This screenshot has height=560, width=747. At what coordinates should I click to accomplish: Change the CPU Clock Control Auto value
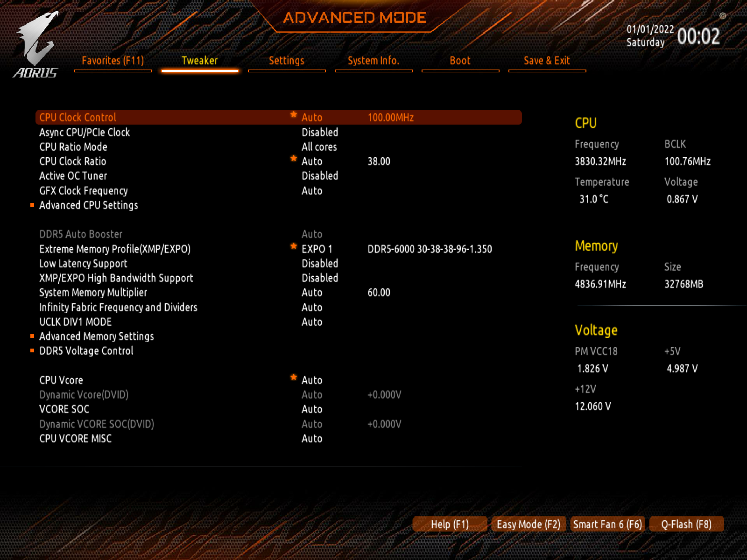tap(312, 118)
